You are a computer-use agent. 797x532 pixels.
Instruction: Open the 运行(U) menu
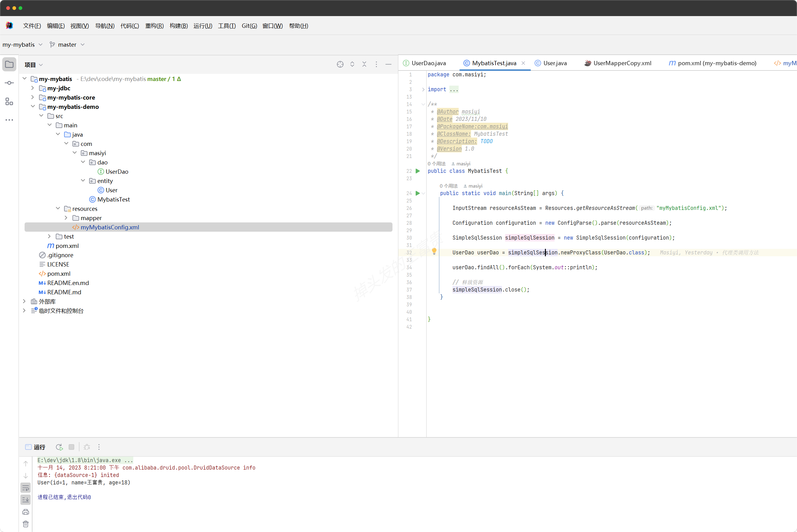(203, 26)
